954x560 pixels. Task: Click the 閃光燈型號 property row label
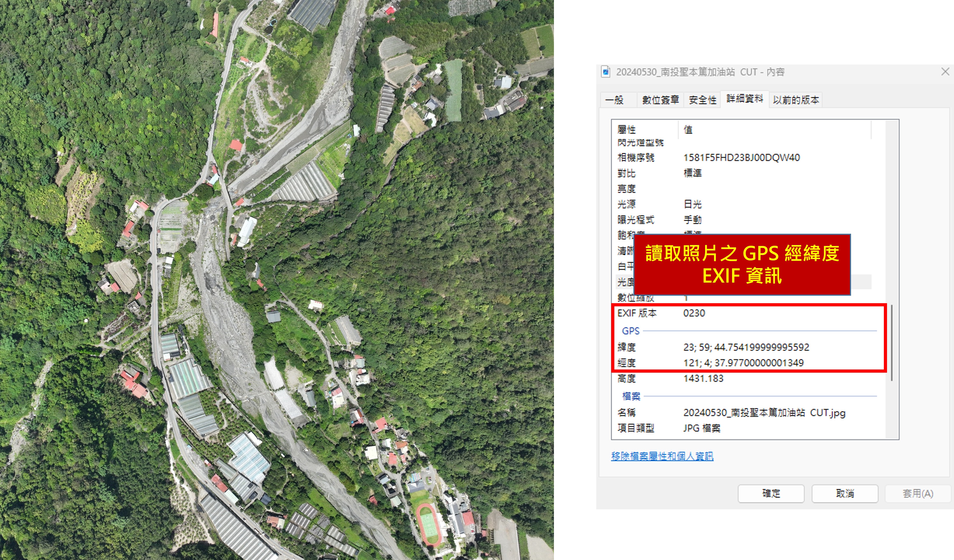(x=641, y=143)
